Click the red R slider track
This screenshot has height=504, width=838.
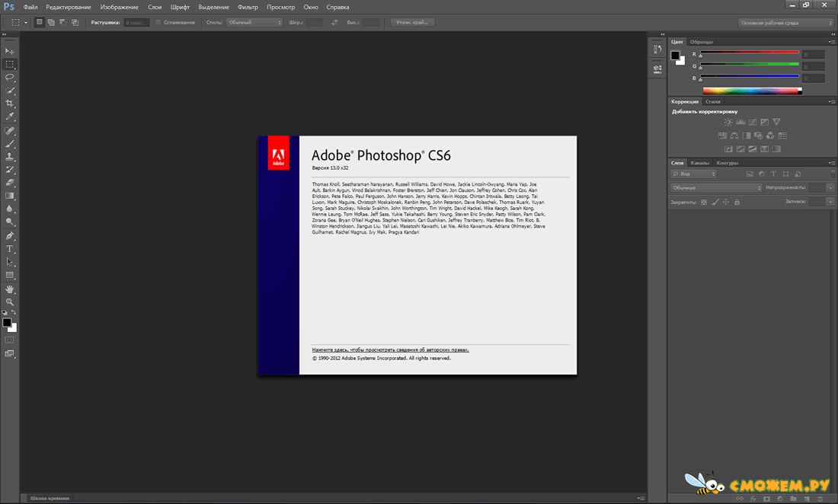750,53
